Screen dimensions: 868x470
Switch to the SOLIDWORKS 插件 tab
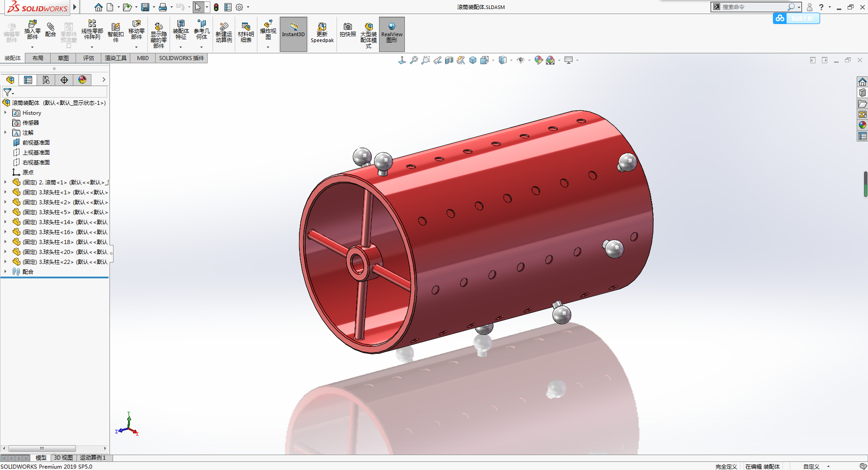click(x=181, y=58)
